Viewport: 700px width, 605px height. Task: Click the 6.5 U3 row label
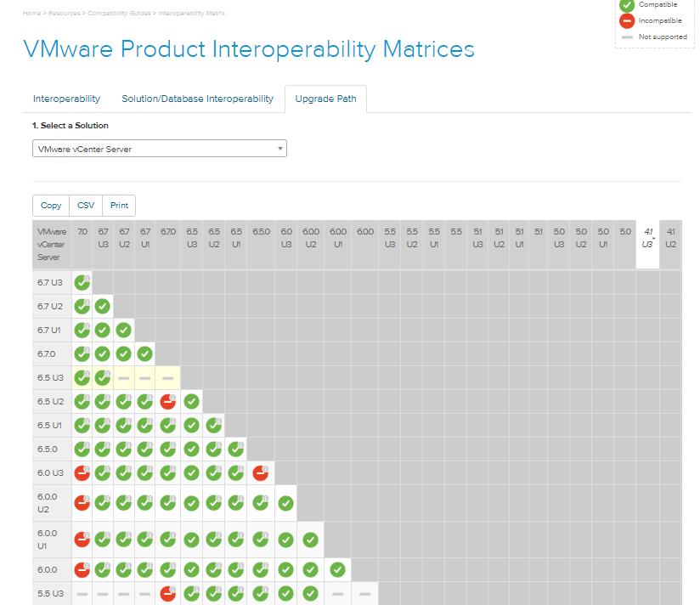[x=52, y=378]
